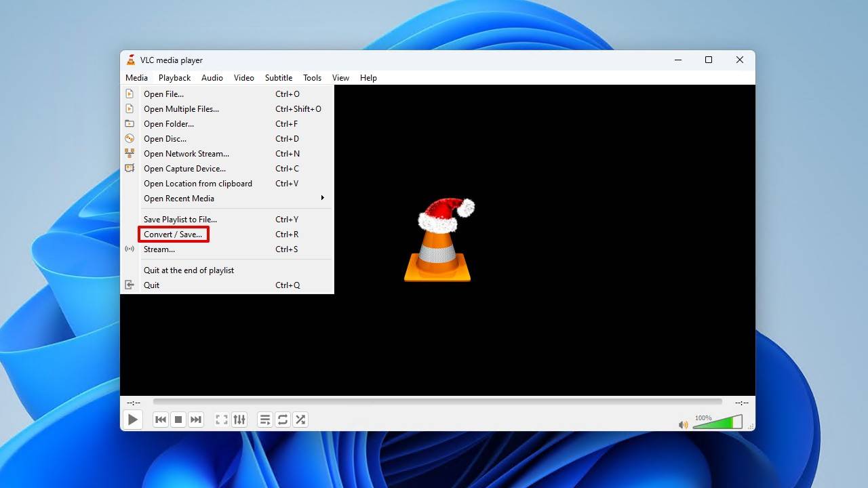Screen dimensions: 868x488
Task: Toggle loop repeat mode
Action: (283, 420)
